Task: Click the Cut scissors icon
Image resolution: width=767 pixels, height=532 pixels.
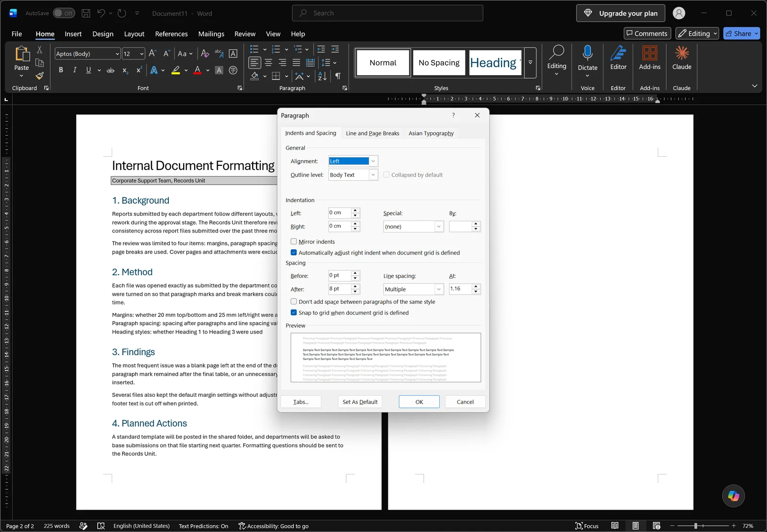Action: point(40,50)
